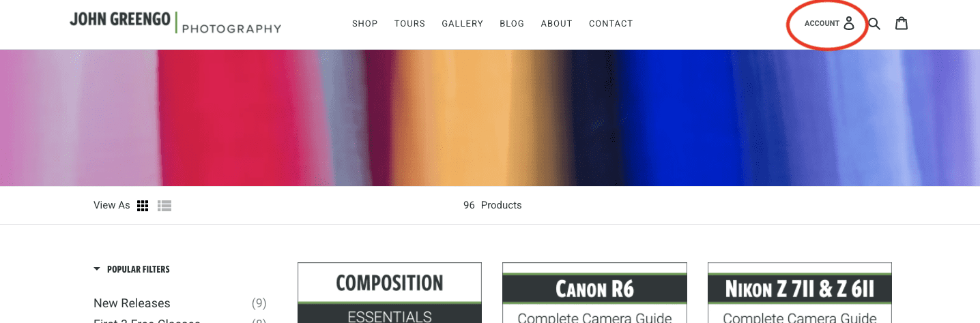Image resolution: width=980 pixels, height=323 pixels.
Task: Go to the Gallery page
Action: [462, 24]
